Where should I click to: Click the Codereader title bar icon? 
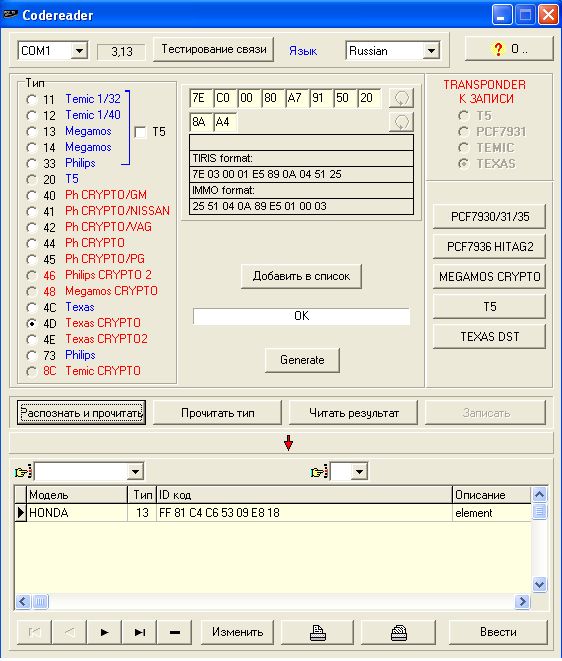click(x=9, y=15)
